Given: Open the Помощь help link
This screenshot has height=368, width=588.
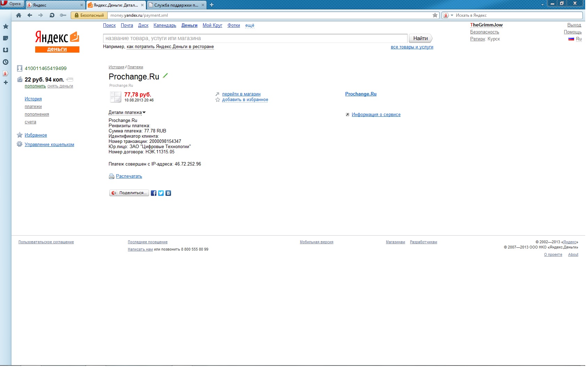Looking at the screenshot, I should (x=573, y=32).
